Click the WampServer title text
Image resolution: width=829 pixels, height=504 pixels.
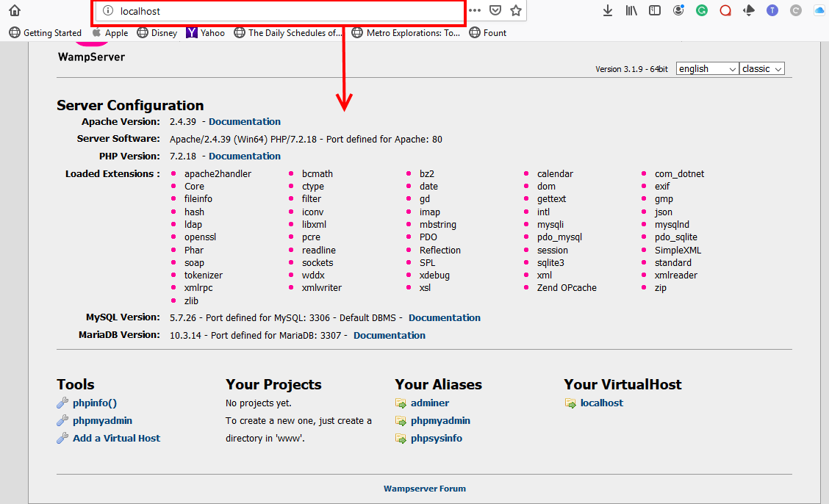coord(91,57)
